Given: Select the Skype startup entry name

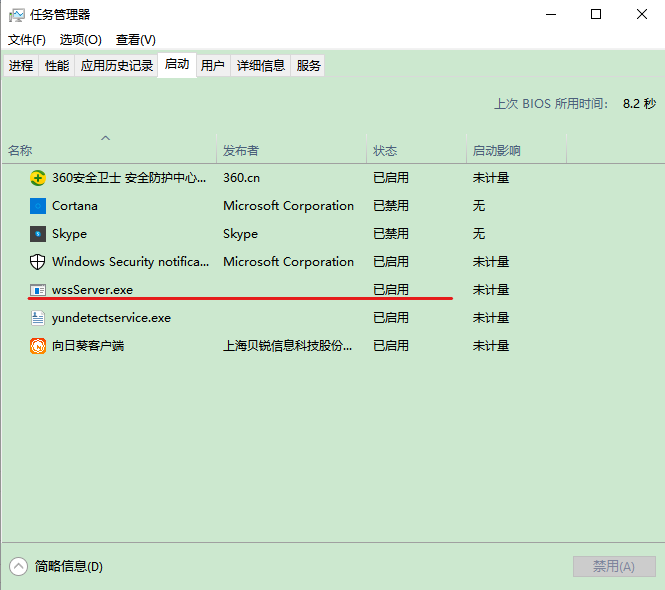Looking at the screenshot, I should [69, 234].
